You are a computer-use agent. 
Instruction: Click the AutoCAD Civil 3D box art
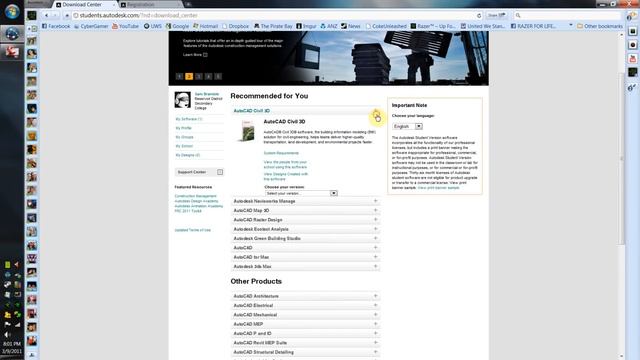pos(247,131)
